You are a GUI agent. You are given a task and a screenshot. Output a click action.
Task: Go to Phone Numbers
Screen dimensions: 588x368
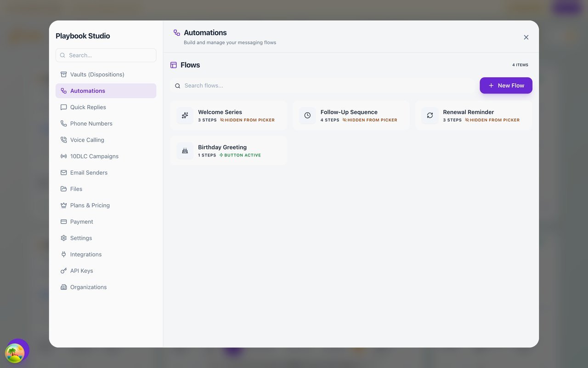[106, 123]
